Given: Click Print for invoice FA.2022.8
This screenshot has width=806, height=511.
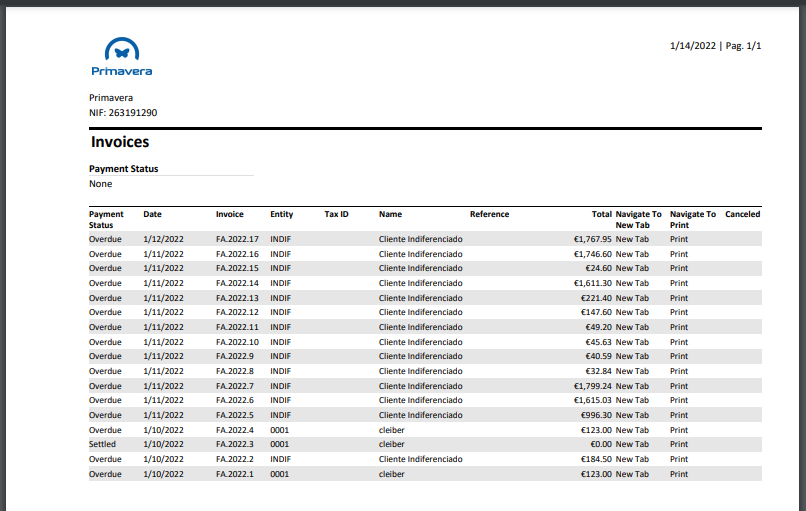Looking at the screenshot, I should pos(679,371).
